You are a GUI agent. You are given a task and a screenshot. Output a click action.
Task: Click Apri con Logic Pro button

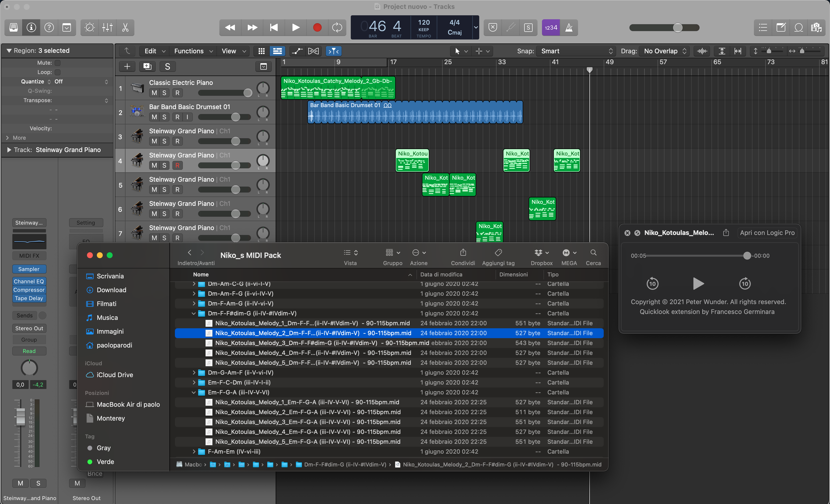point(767,233)
